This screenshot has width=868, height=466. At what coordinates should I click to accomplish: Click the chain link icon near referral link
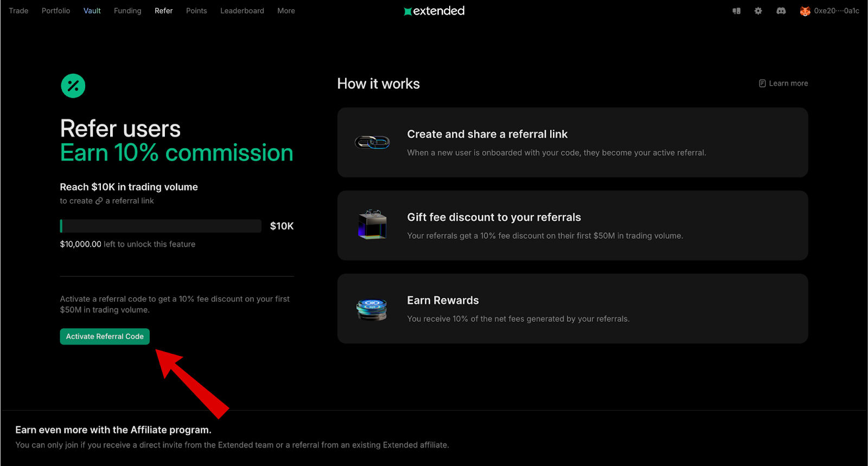[99, 201]
